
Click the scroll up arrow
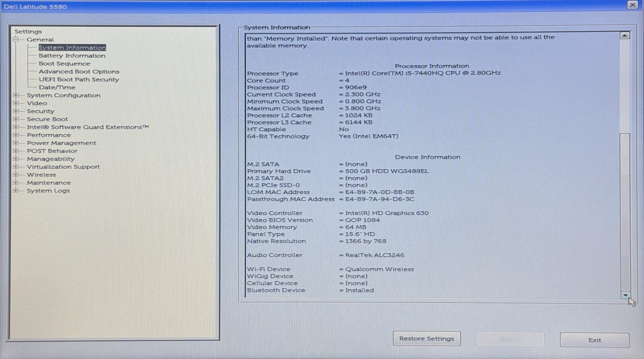coord(625,36)
